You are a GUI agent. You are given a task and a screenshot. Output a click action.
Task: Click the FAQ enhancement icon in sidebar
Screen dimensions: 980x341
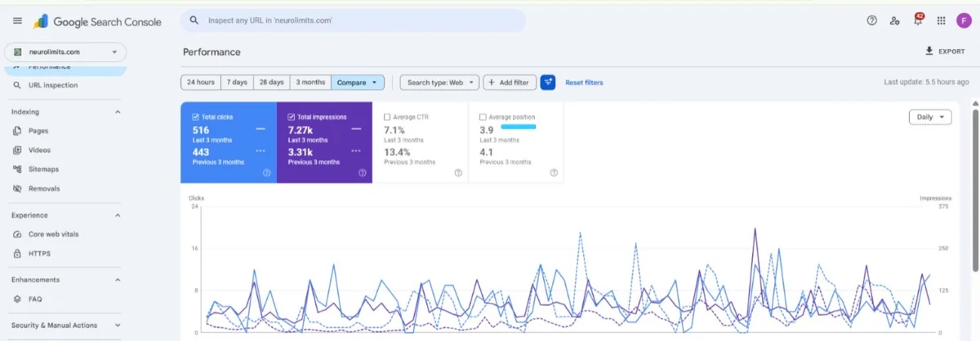[18, 299]
